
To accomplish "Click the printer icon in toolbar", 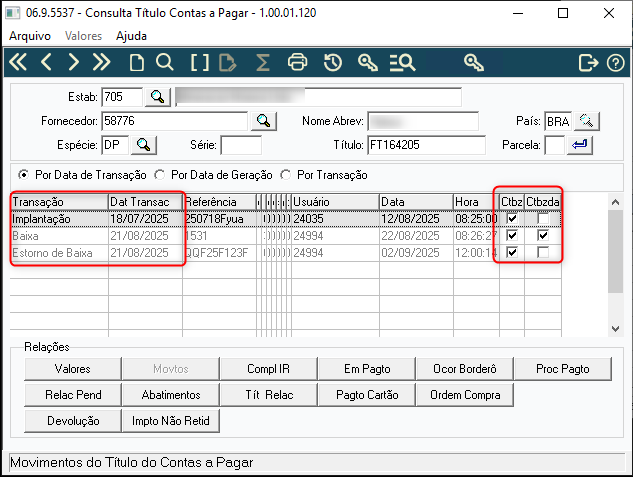I will coord(297,62).
